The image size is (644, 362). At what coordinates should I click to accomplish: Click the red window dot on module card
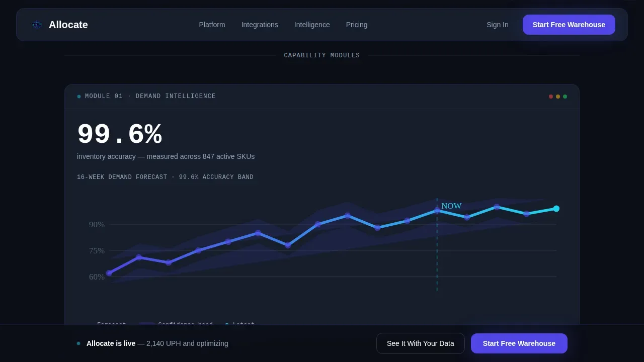(x=551, y=97)
